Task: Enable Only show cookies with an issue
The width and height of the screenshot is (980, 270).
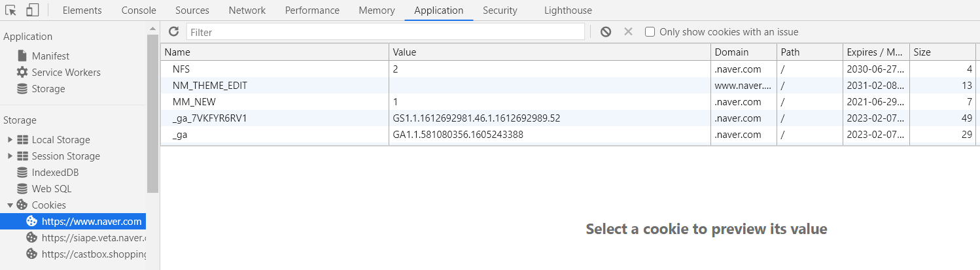Action: point(650,31)
